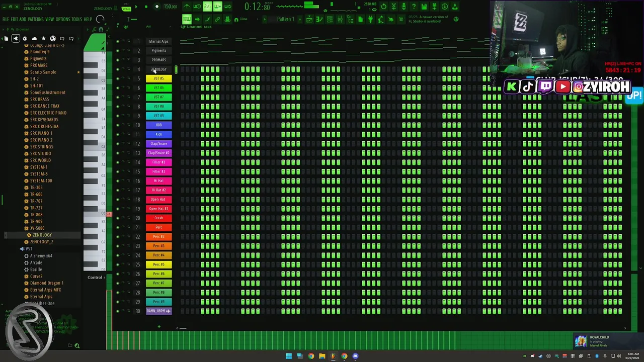Open the PATTERNS menu
This screenshot has height=362, width=644.
tap(36, 19)
